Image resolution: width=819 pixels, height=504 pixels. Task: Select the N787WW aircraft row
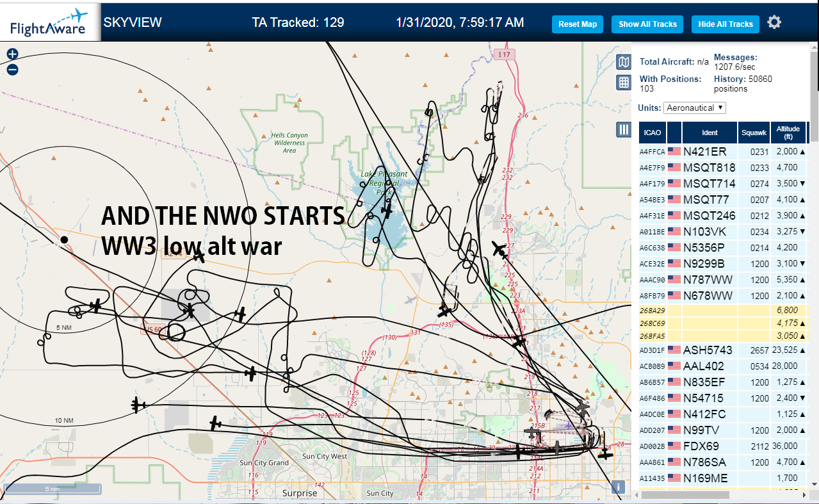tap(723, 280)
